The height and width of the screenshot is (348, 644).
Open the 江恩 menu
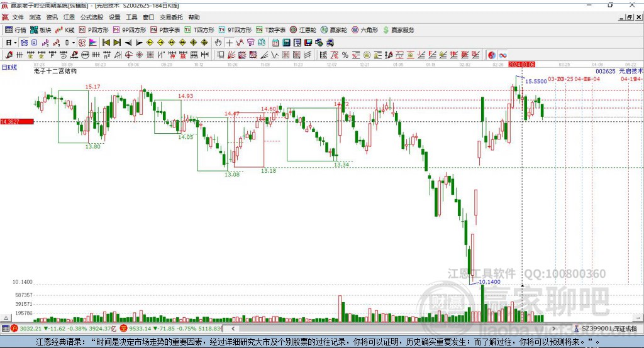(69, 17)
